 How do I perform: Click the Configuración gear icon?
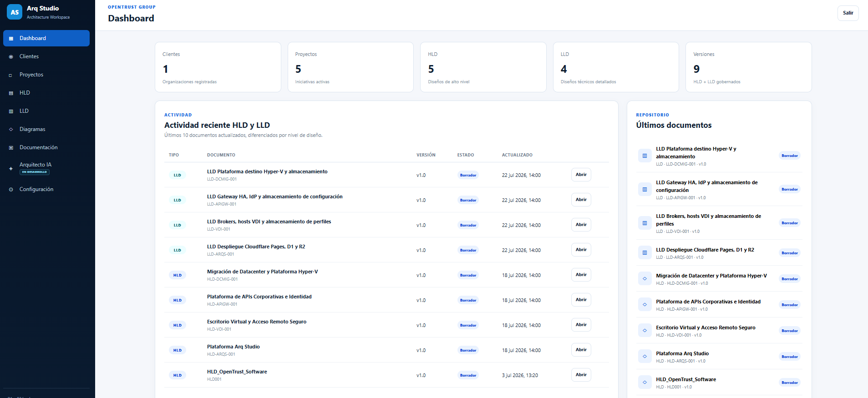click(11, 190)
